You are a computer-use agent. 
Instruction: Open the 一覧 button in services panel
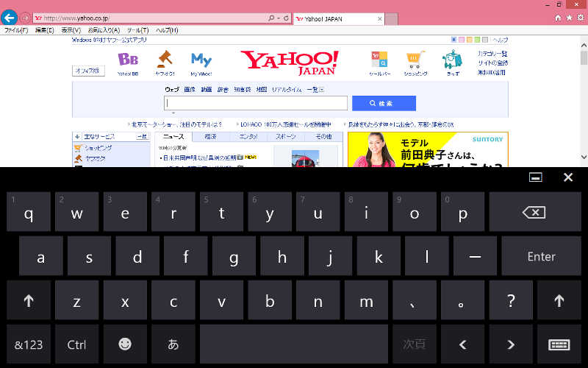point(143,136)
